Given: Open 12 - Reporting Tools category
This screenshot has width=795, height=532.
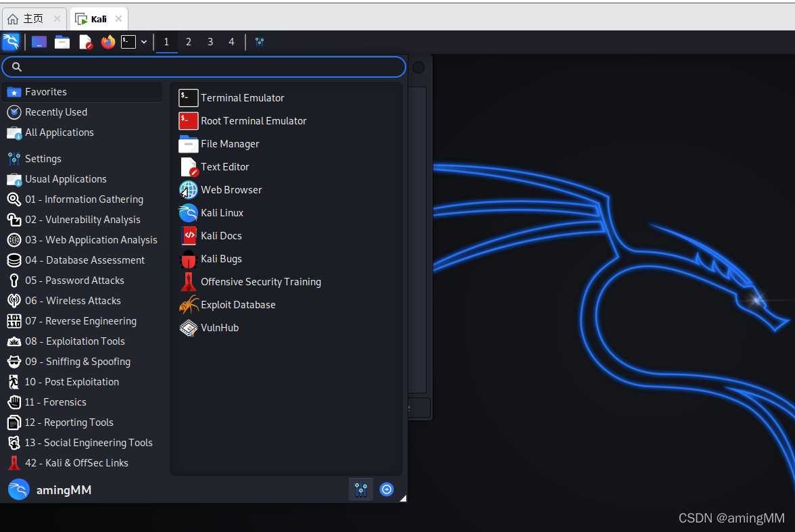Looking at the screenshot, I should 82,422.
